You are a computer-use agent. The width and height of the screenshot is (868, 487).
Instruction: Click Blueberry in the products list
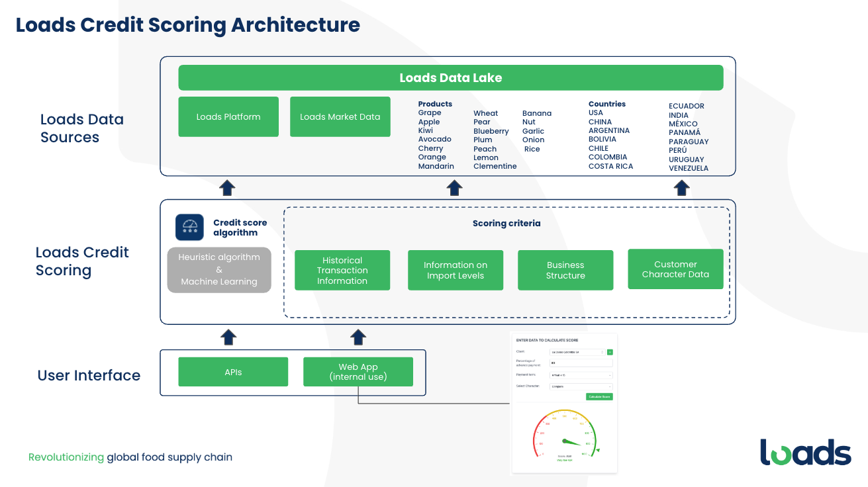[x=491, y=131]
